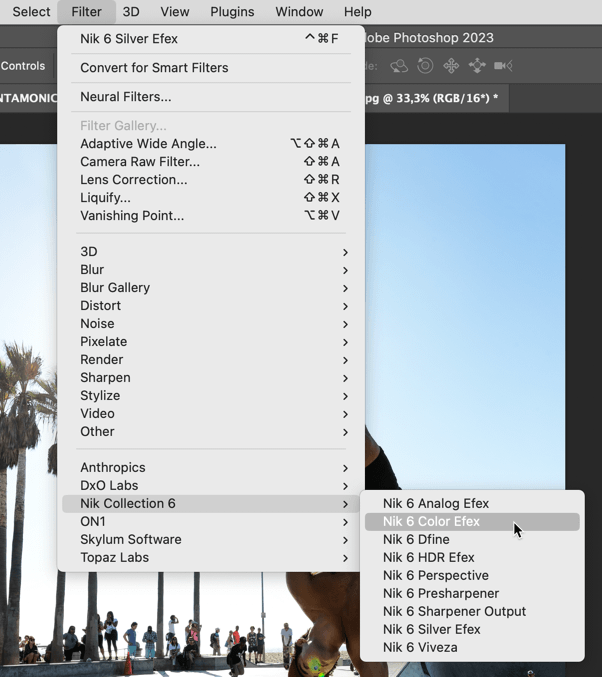Expand the Topaz Labs submenu
Viewport: 602px width, 677px height.
coord(211,558)
